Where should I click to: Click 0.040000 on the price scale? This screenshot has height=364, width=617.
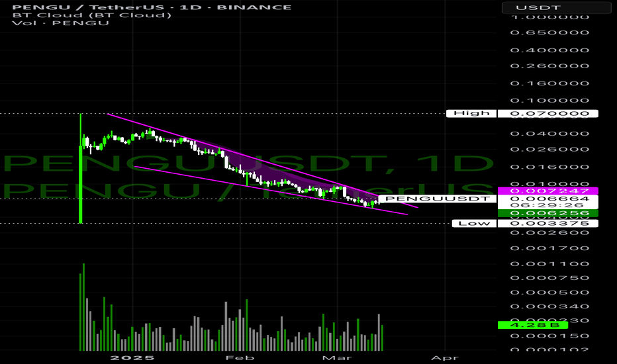point(549,134)
